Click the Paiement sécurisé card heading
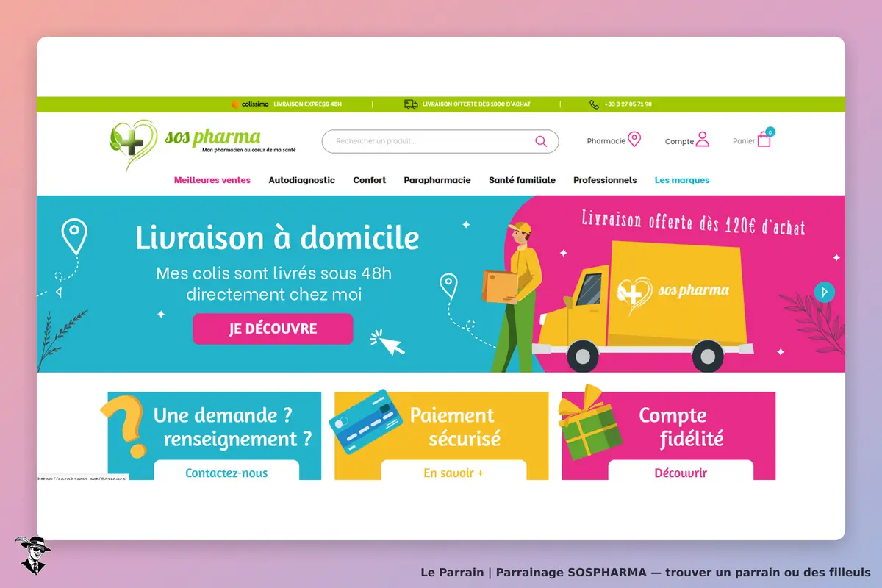This screenshot has width=882, height=588. (455, 427)
